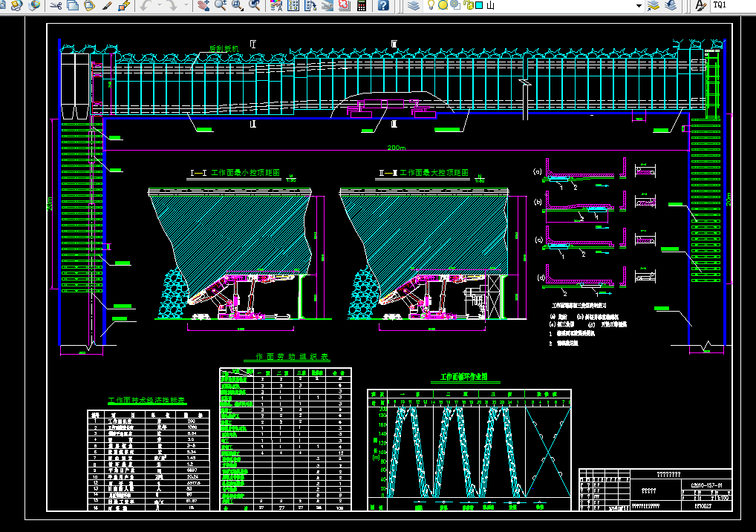The height and width of the screenshot is (532, 756).
Task: Click the 工作面最小控顶距图 section title
Action: point(245,173)
